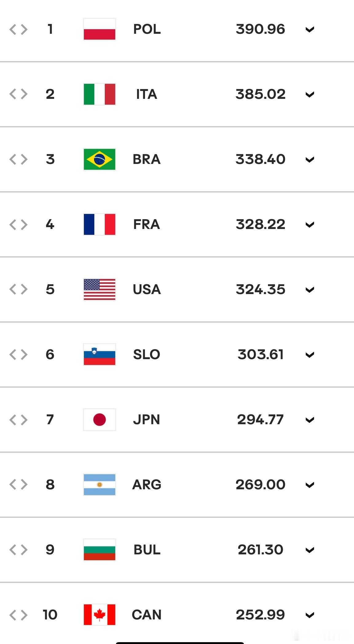Screen dimensions: 354x644
Task: Click the Argentina flag icon
Action: click(100, 485)
